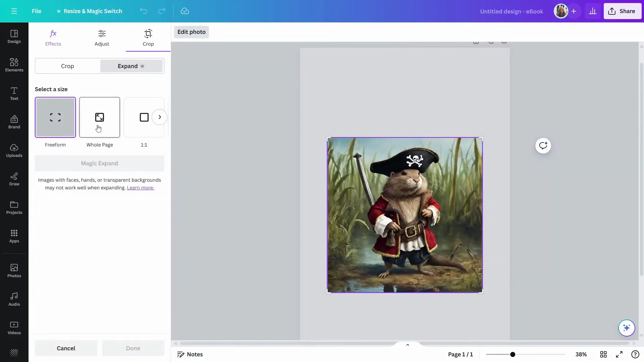Select the Freeform size option
644x362 pixels.
click(55, 117)
